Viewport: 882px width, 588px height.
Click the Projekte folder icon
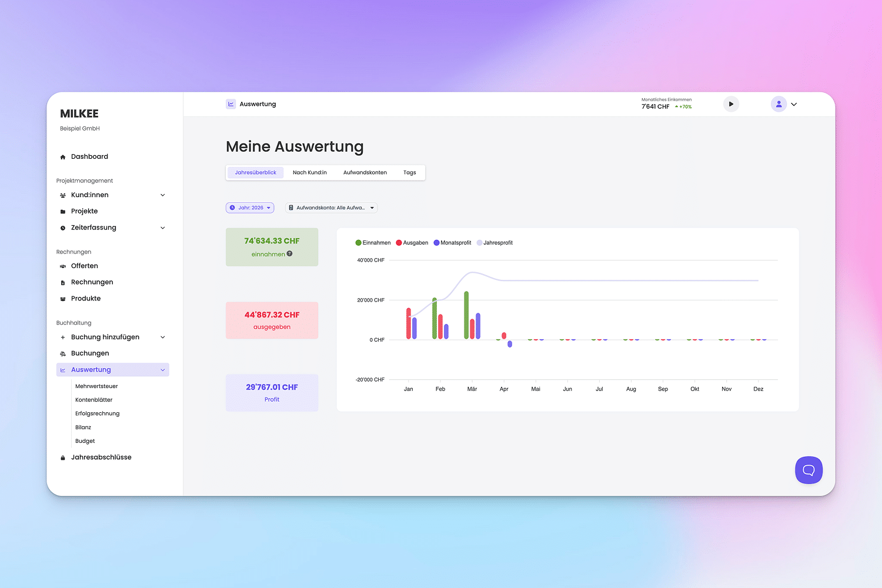click(x=63, y=212)
